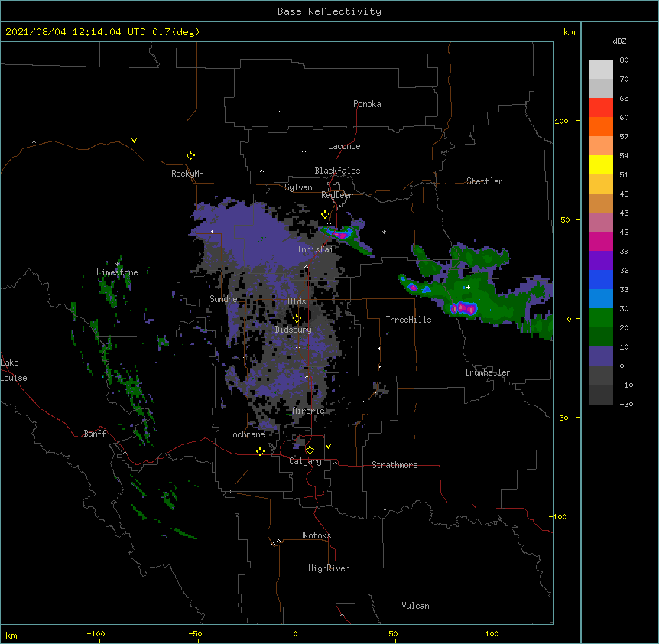Click the RockyMH label
The image size is (659, 644).
pos(187,174)
